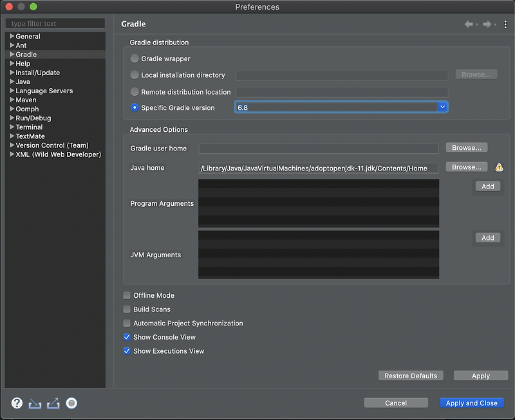515x420 pixels.
Task: Uncheck Show Console View
Action: (x=126, y=336)
